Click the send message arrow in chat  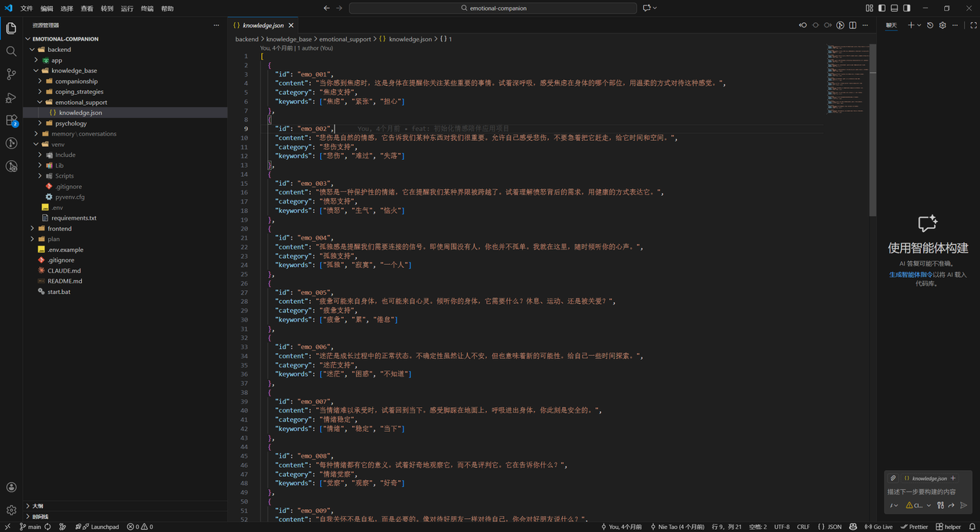pos(964,505)
